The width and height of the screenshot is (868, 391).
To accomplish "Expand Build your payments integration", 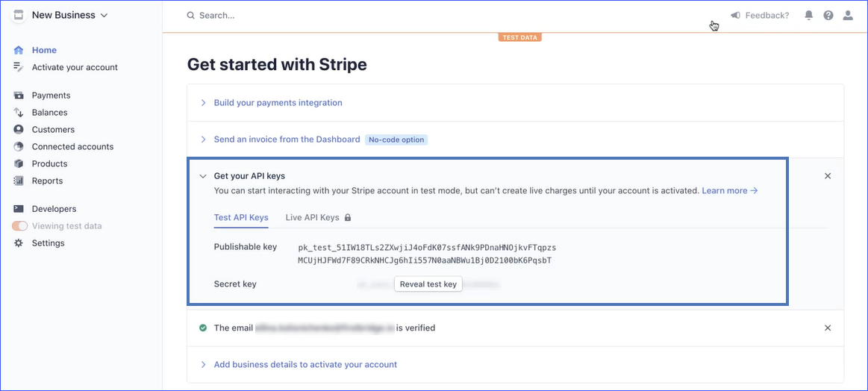I will click(x=278, y=103).
